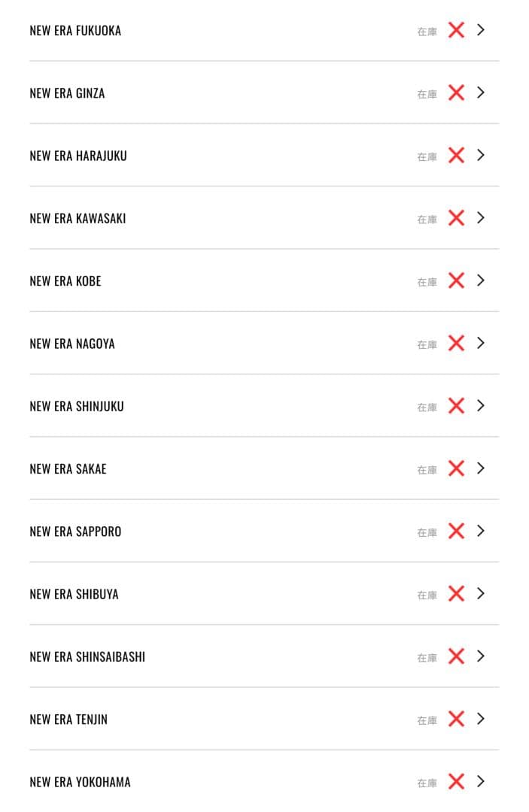Click the red X beside Harajuku
Screen dimensions: 529x812
[456, 156]
